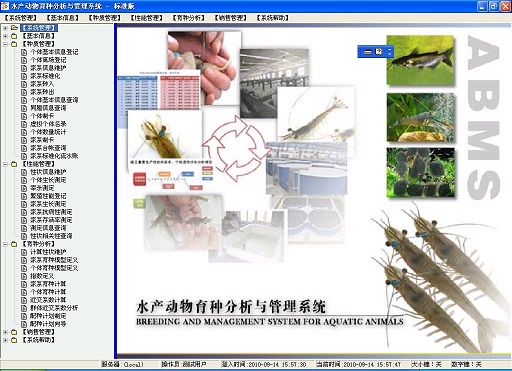Click the catfish photo thumbnail

point(420,60)
